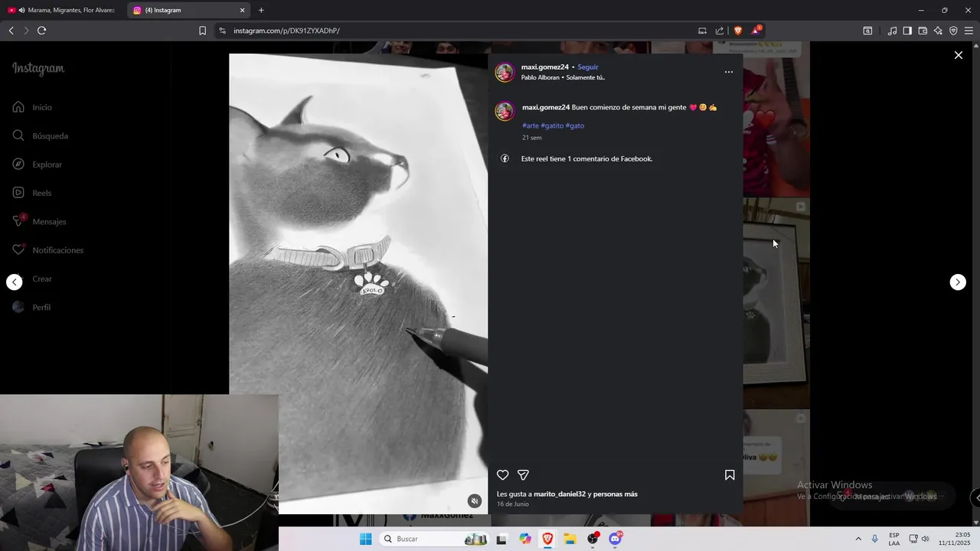Reload the current page

click(x=41, y=31)
